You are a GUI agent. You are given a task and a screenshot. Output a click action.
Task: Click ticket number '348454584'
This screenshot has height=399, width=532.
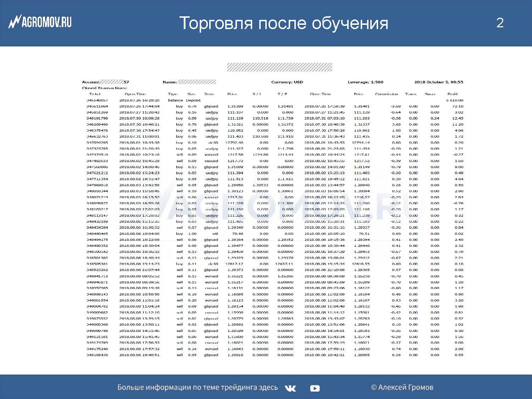coord(97,227)
